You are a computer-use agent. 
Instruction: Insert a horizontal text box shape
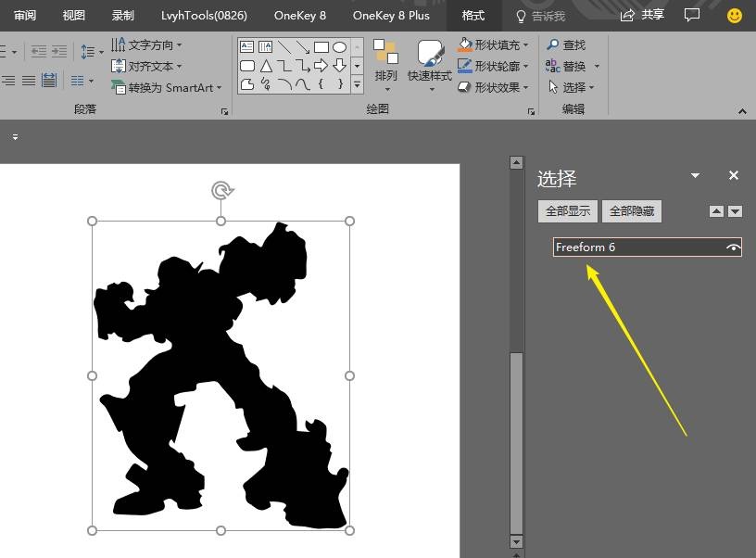coord(246,46)
